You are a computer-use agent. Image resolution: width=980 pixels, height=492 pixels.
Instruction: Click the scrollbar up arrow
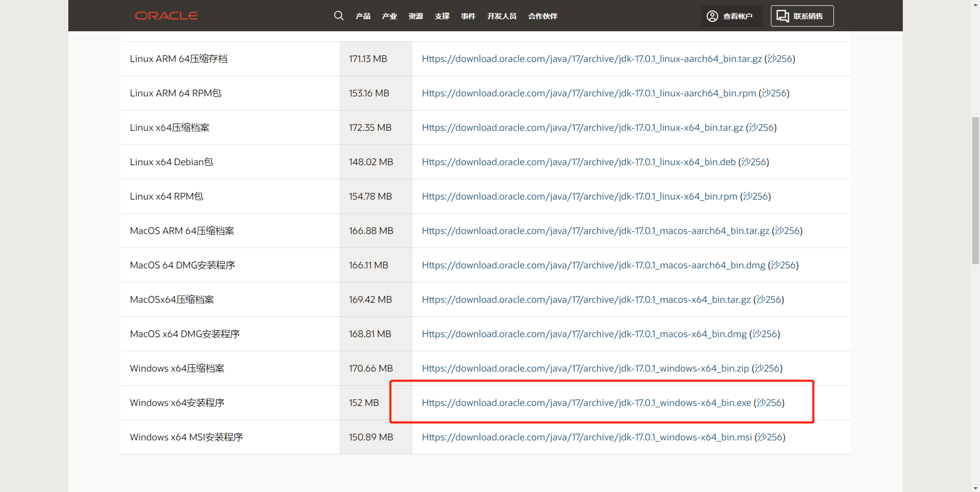click(x=975, y=4)
